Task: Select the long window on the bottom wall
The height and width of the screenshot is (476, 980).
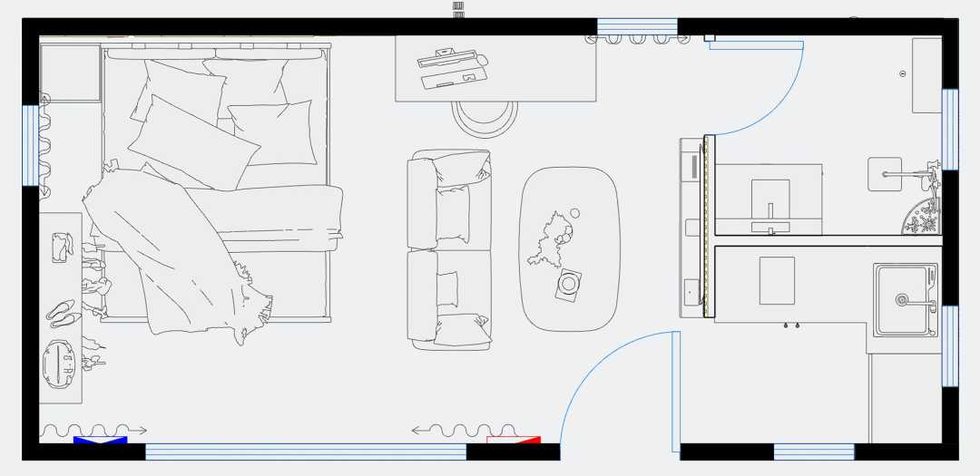Action: (x=306, y=452)
